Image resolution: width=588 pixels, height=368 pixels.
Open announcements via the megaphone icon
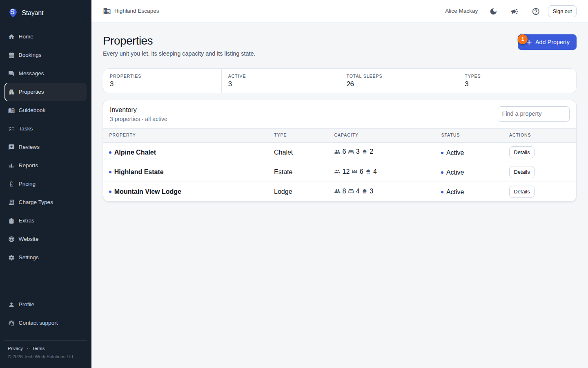[x=514, y=11]
